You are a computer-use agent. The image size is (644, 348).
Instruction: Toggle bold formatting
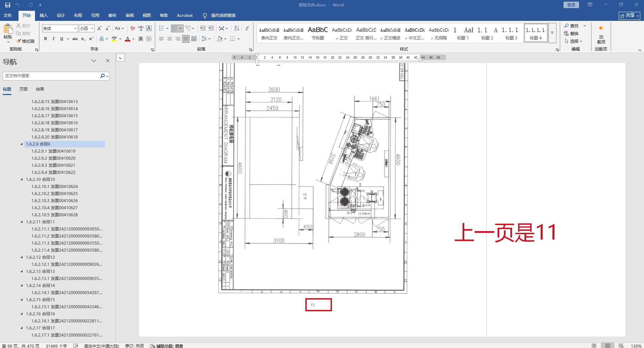point(45,39)
